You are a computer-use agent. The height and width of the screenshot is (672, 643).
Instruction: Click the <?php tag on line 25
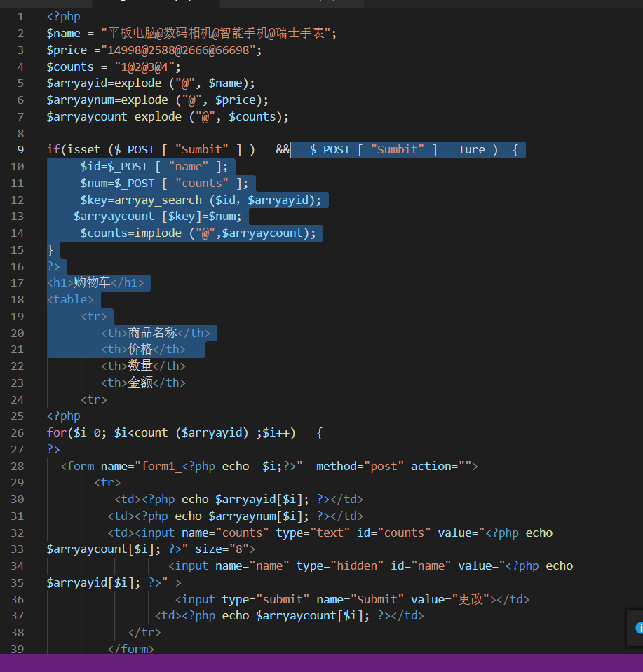(x=64, y=416)
